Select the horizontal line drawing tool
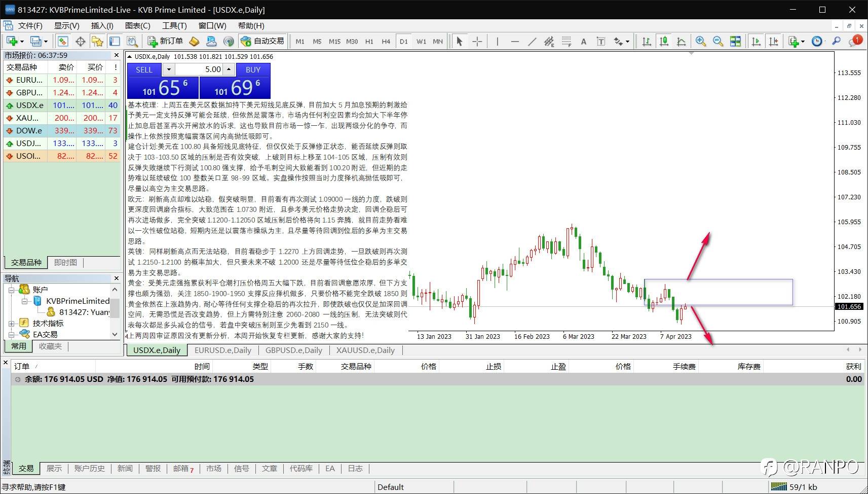 click(515, 41)
